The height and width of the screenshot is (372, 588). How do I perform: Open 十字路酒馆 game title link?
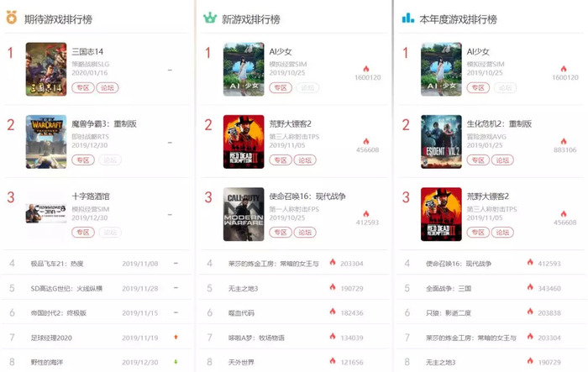tap(91, 196)
